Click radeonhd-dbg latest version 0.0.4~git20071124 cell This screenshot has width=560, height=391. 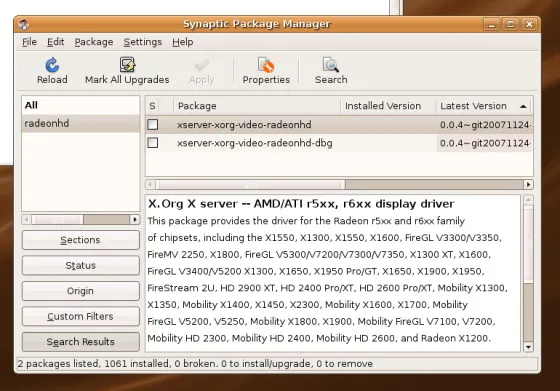click(x=485, y=143)
